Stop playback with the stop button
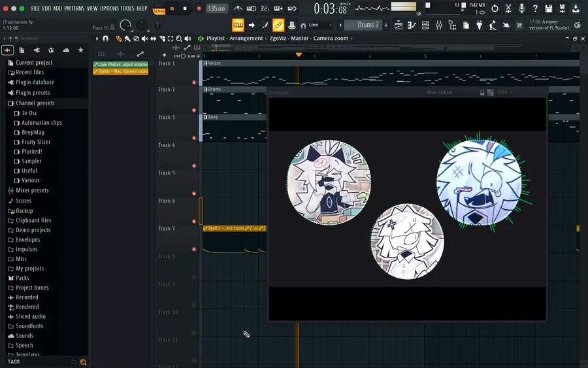The width and height of the screenshot is (588, 368). (x=185, y=8)
